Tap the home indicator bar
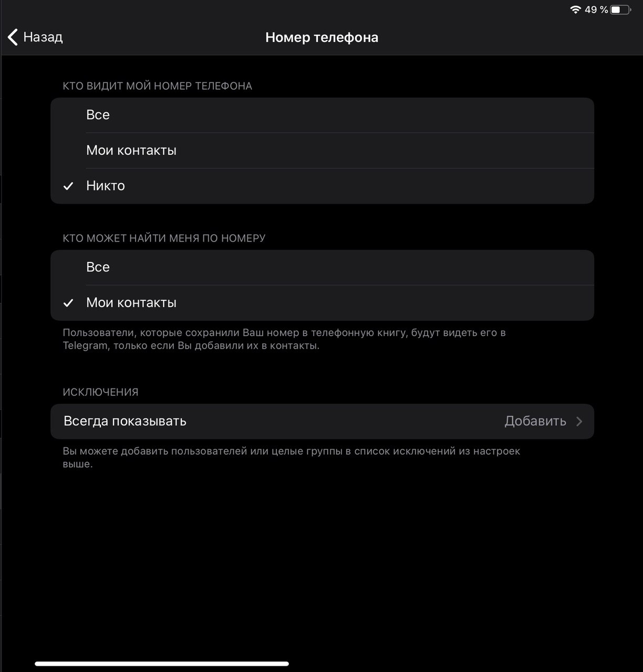The width and height of the screenshot is (643, 672). pos(162,664)
